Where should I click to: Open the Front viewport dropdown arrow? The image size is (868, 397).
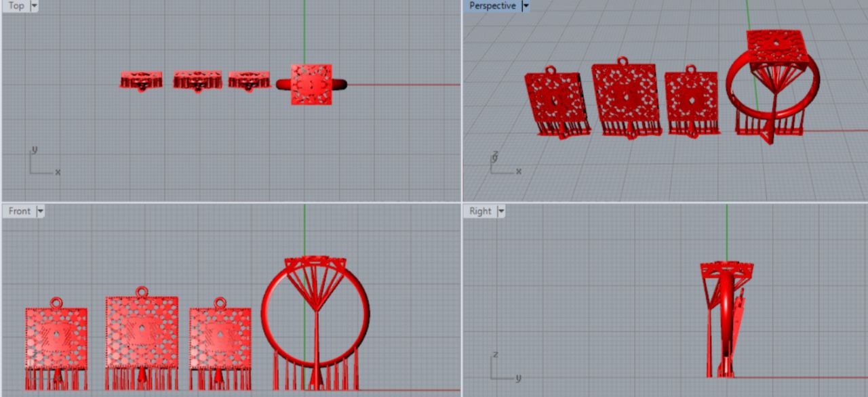41,211
